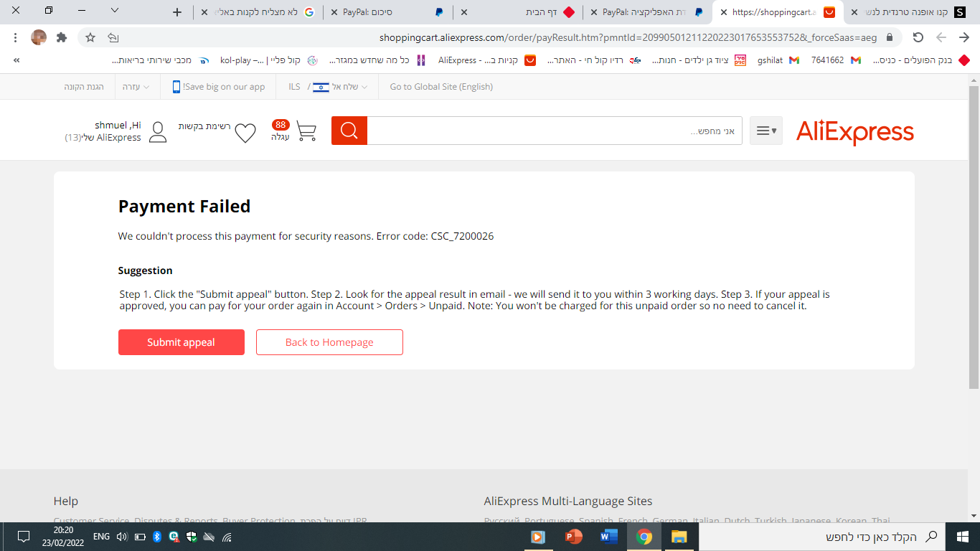Show the hidden bookmarks overflow chevron

[x=16, y=60]
